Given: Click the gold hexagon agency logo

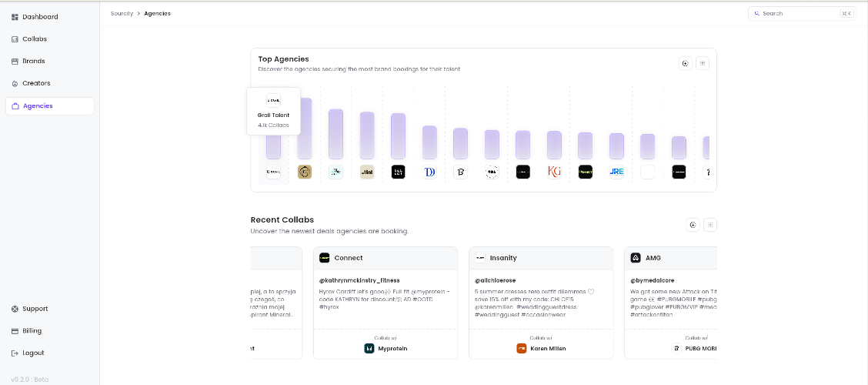Looking at the screenshot, I should click(x=305, y=172).
